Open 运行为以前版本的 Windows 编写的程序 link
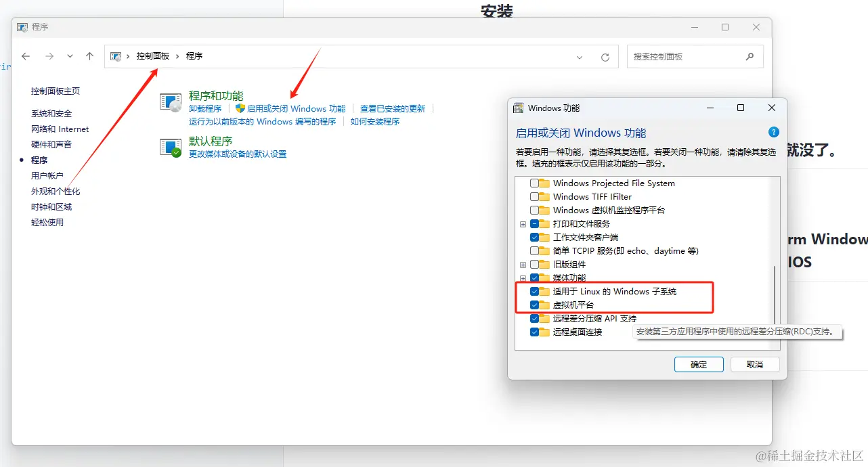The image size is (868, 467). (x=263, y=122)
